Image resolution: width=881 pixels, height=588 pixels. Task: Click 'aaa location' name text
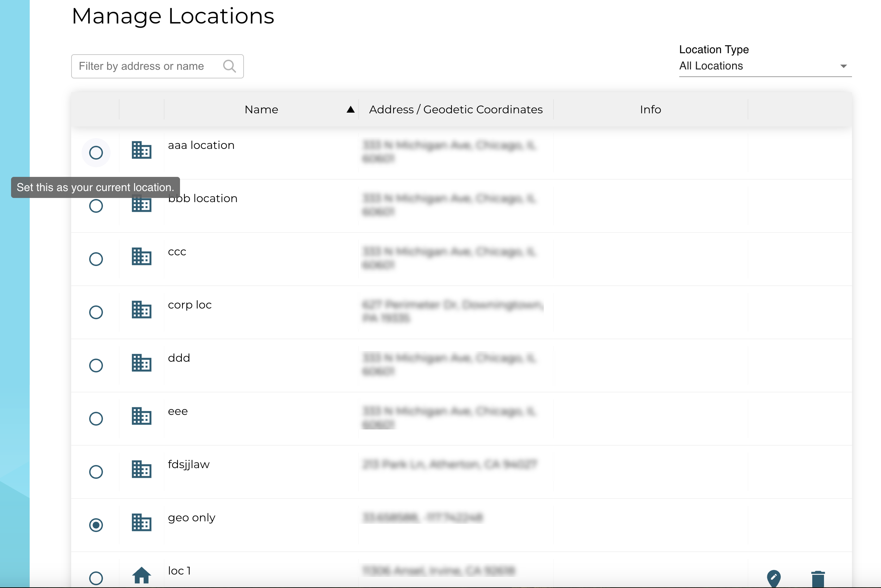pos(201,145)
